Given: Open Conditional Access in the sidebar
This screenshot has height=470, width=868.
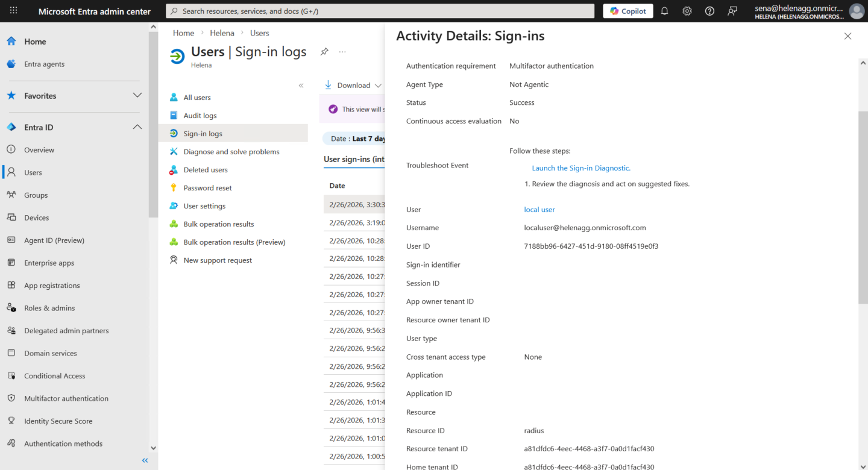Looking at the screenshot, I should [54, 376].
